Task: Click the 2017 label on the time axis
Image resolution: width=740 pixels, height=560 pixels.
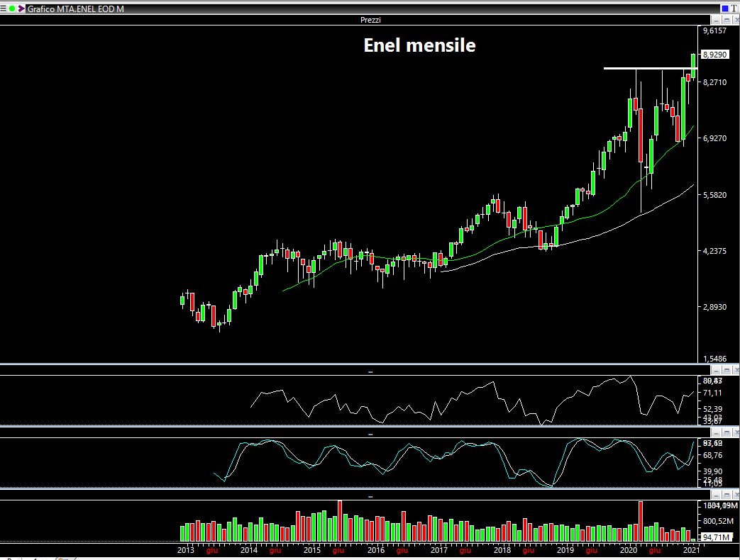Action: pos(439,550)
